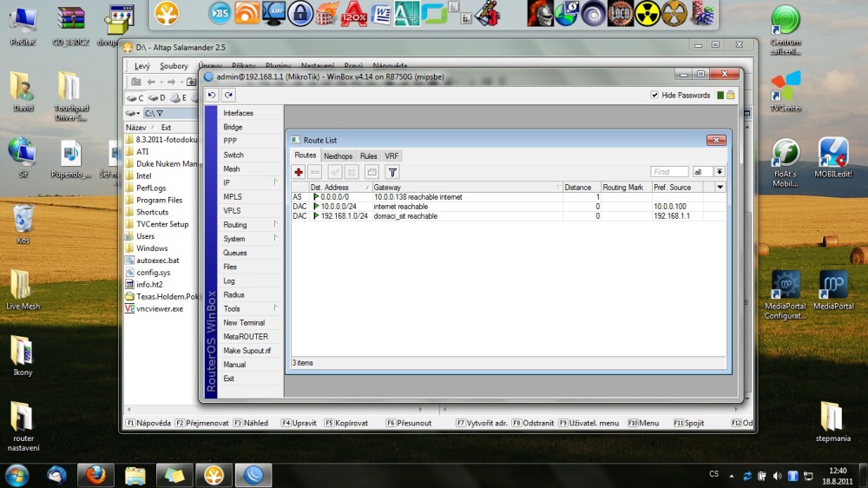Click the comment icon in Route List toolbar
Screen dimensions: 868x488
point(372,172)
